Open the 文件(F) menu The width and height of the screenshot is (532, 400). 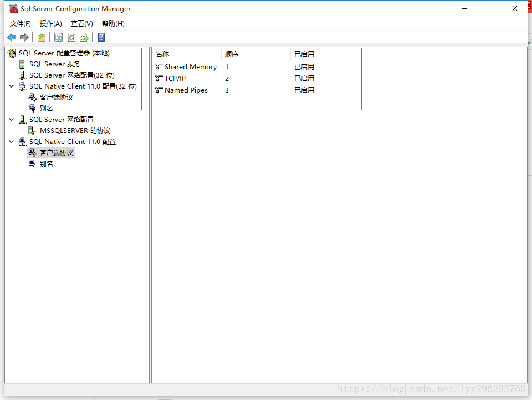click(21, 24)
